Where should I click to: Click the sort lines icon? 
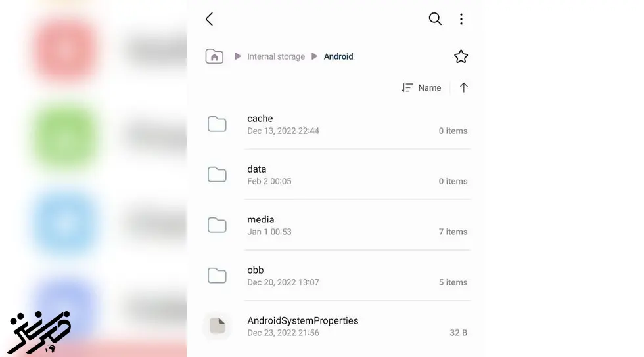tap(407, 87)
